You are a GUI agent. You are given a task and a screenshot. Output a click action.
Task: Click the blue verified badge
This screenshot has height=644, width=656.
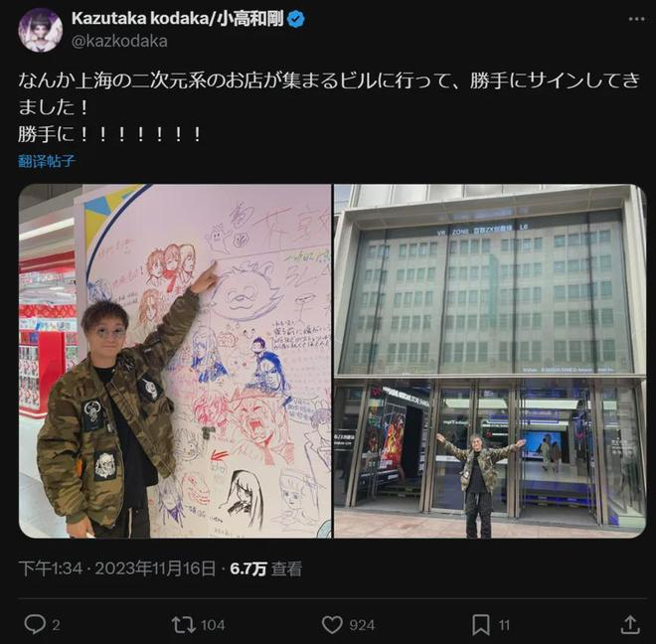point(296,19)
